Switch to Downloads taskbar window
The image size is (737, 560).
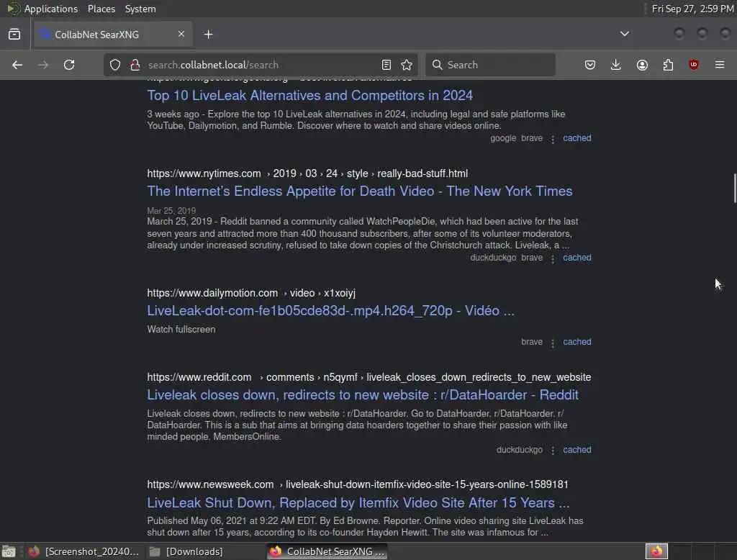click(186, 551)
